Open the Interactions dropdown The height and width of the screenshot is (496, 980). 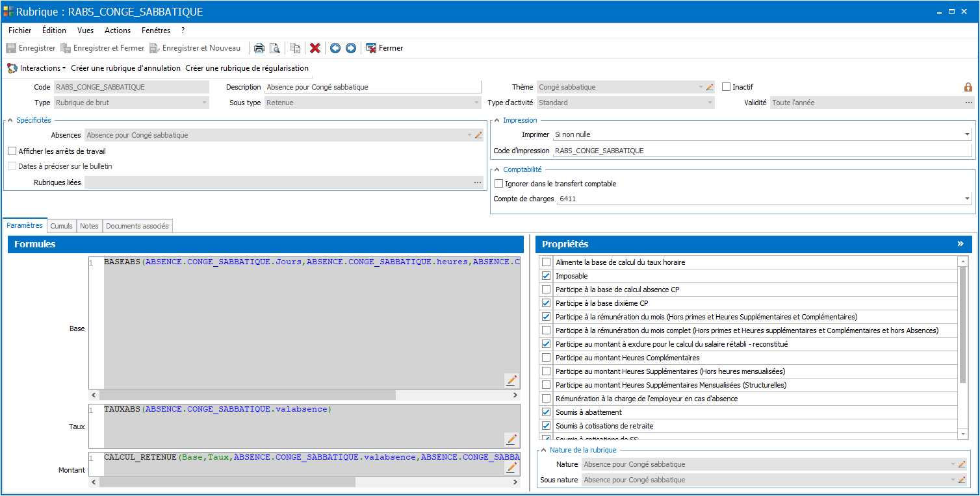(36, 68)
